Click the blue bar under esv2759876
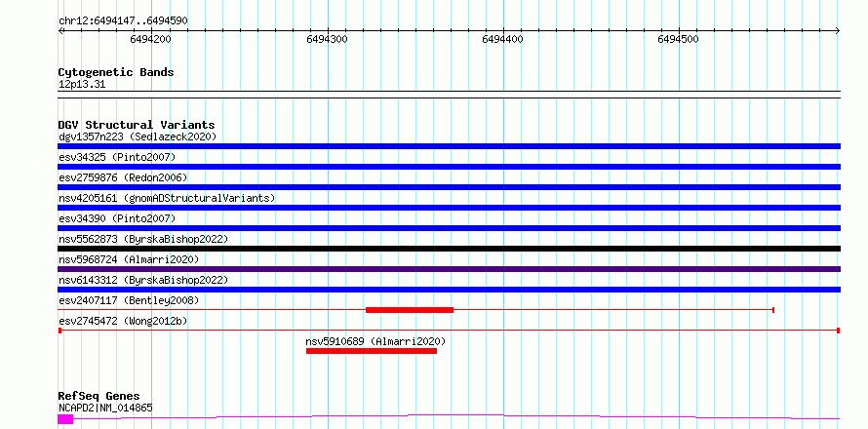Viewport: 868px width, 429px height. pos(449,187)
